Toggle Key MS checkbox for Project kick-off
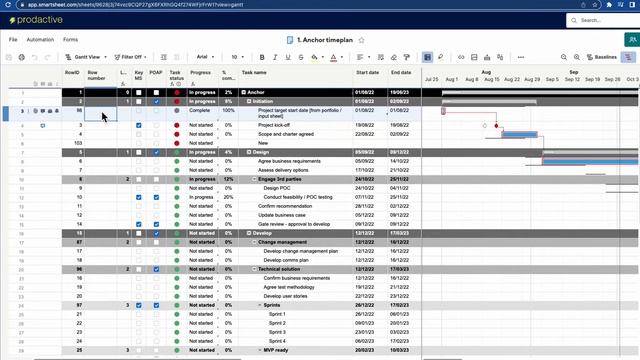640x360 pixels. [139, 125]
